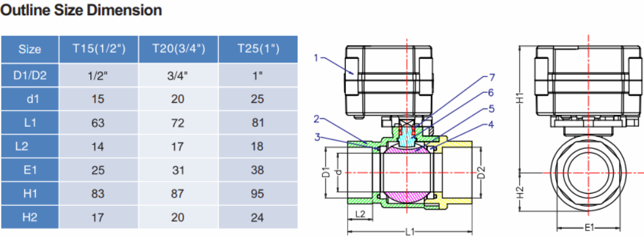
Task: Select the 'Size' header cell
Action: 30,49
